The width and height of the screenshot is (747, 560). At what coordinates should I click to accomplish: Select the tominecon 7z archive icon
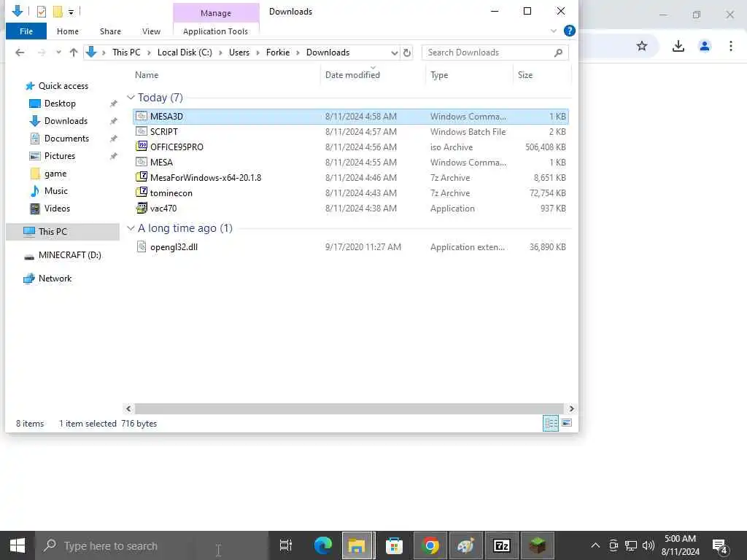(x=142, y=192)
